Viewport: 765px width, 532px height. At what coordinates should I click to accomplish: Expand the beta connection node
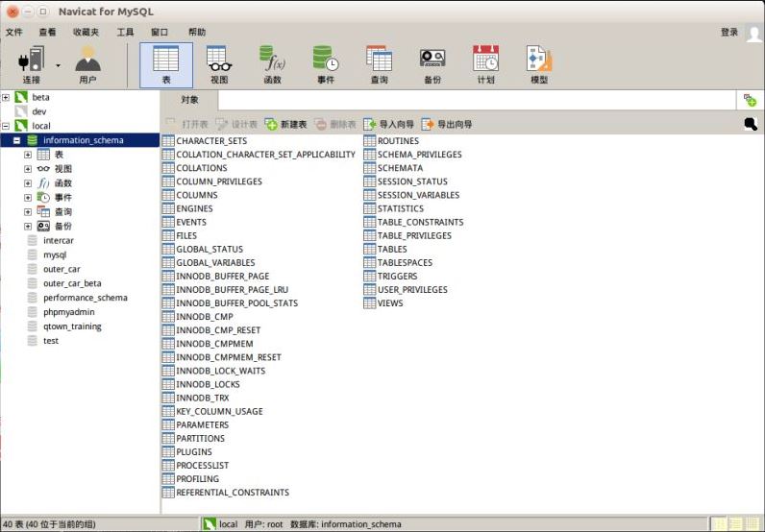6,97
